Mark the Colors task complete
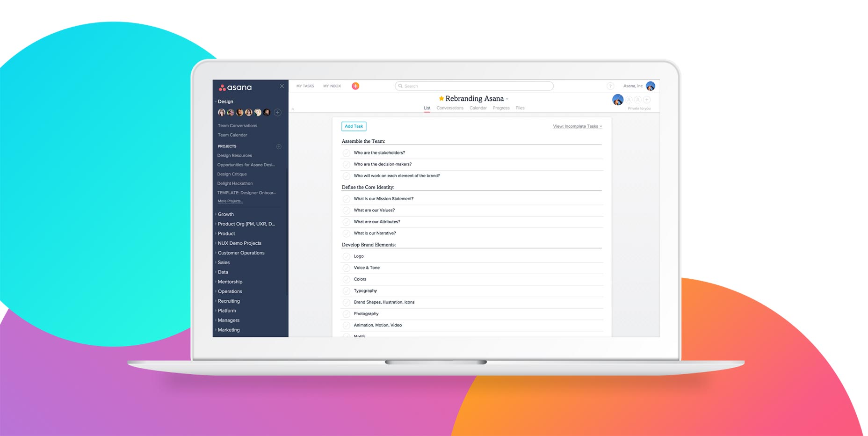 click(x=347, y=279)
